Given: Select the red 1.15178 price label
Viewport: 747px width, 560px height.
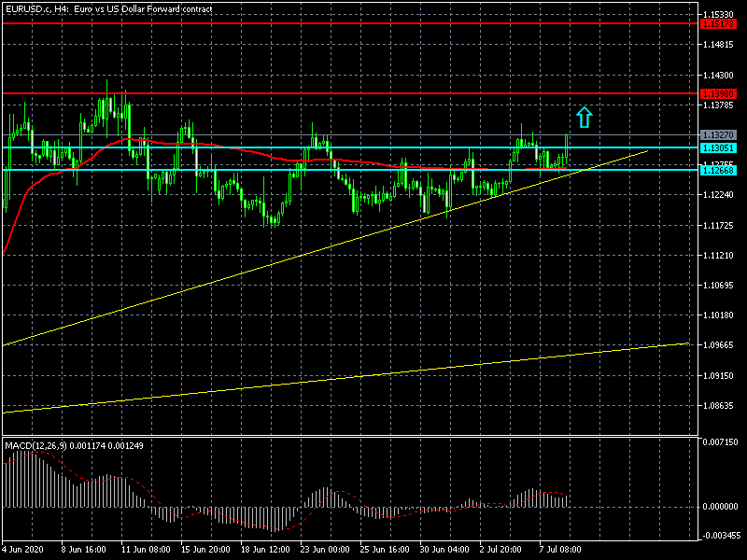Looking at the screenshot, I should [x=719, y=23].
